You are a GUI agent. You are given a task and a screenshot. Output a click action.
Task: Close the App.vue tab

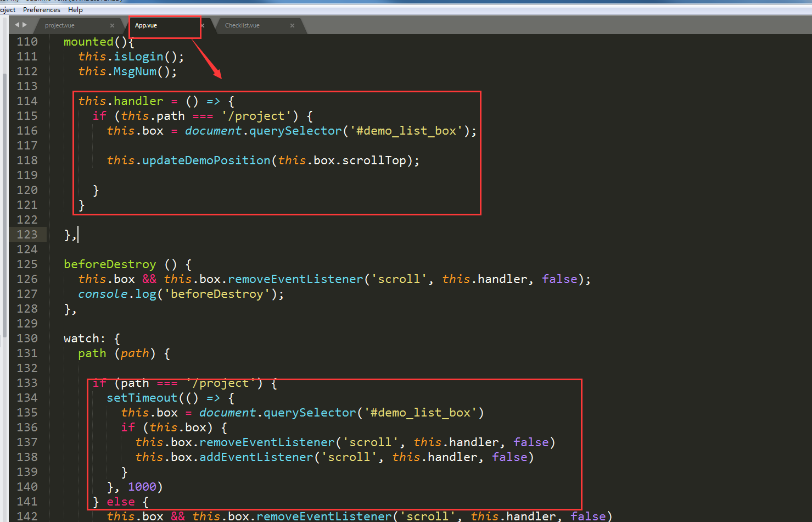coord(203,25)
